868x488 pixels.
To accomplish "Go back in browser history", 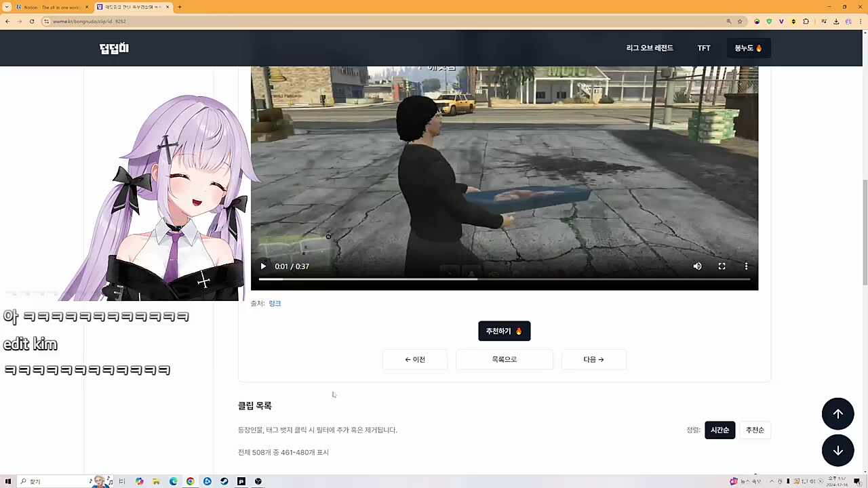I will coord(7,21).
